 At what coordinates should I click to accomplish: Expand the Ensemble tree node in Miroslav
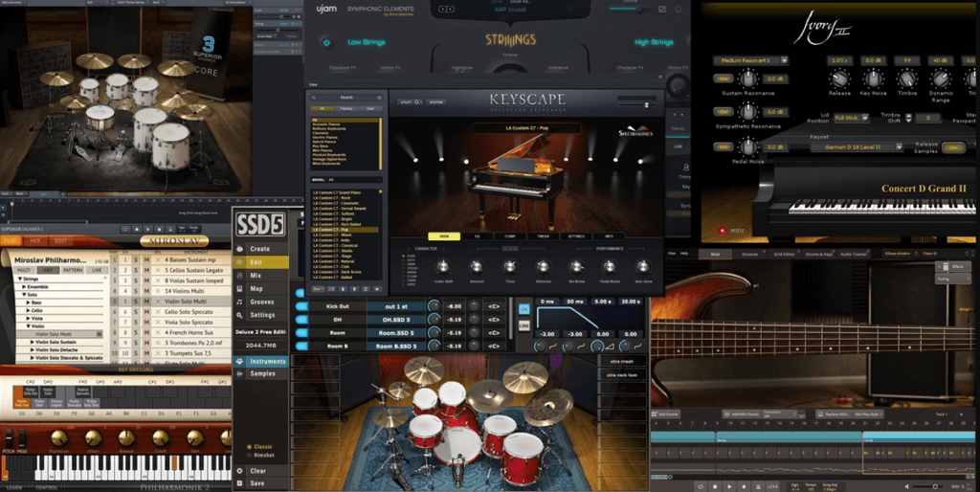(24, 287)
